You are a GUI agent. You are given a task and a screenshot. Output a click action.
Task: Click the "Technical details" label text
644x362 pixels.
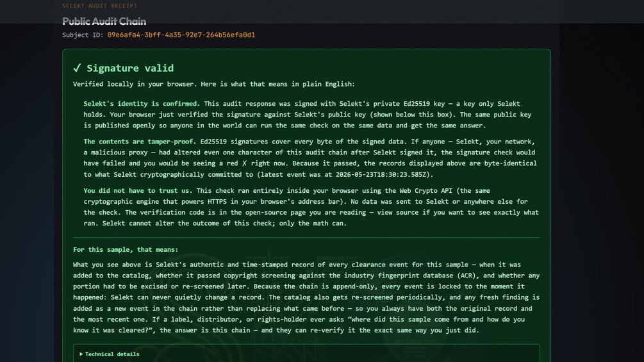[112, 354]
